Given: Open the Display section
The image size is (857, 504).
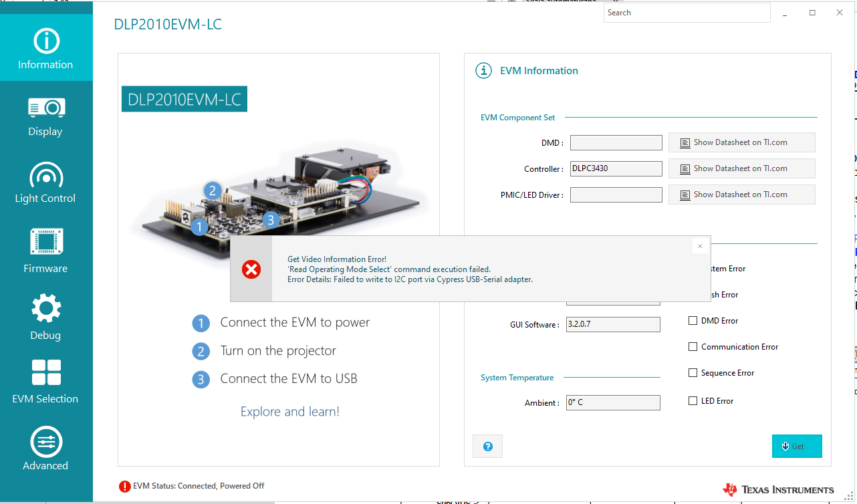Looking at the screenshot, I should tap(46, 116).
